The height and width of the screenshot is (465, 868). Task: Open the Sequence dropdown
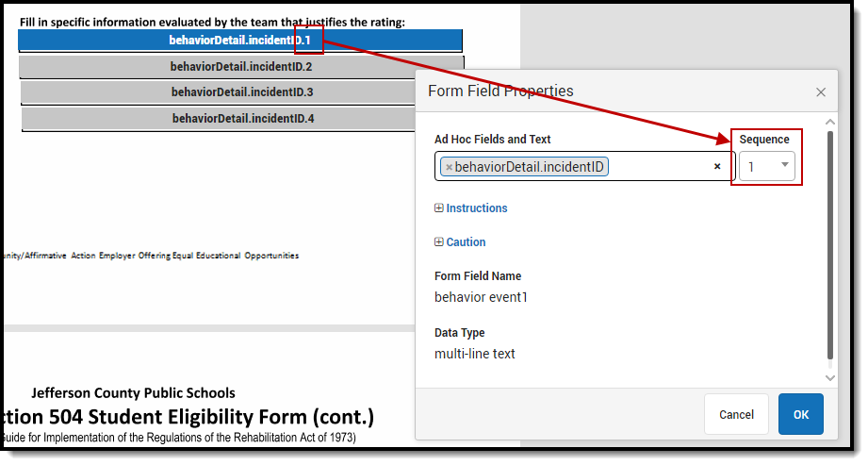click(x=767, y=166)
